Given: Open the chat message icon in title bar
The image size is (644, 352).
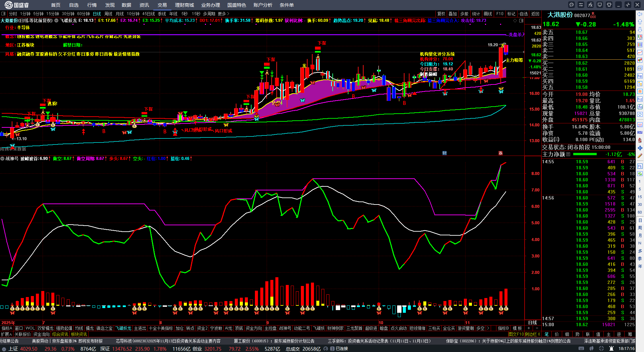Looking at the screenshot, I should tap(572, 5).
